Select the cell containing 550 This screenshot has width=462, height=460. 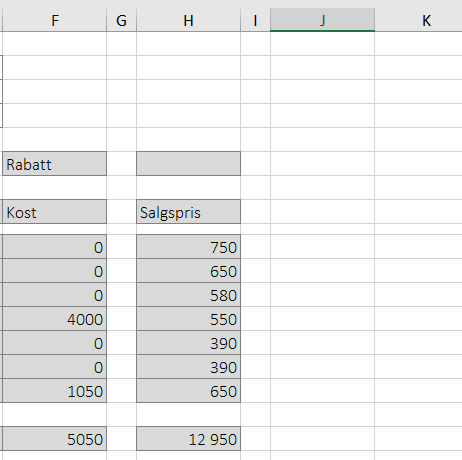click(188, 319)
